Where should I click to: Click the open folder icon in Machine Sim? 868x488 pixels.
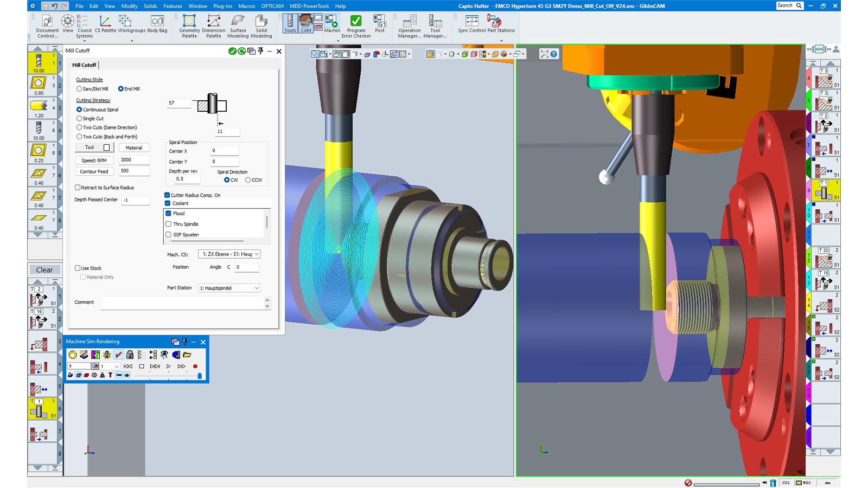pyautogui.click(x=187, y=355)
